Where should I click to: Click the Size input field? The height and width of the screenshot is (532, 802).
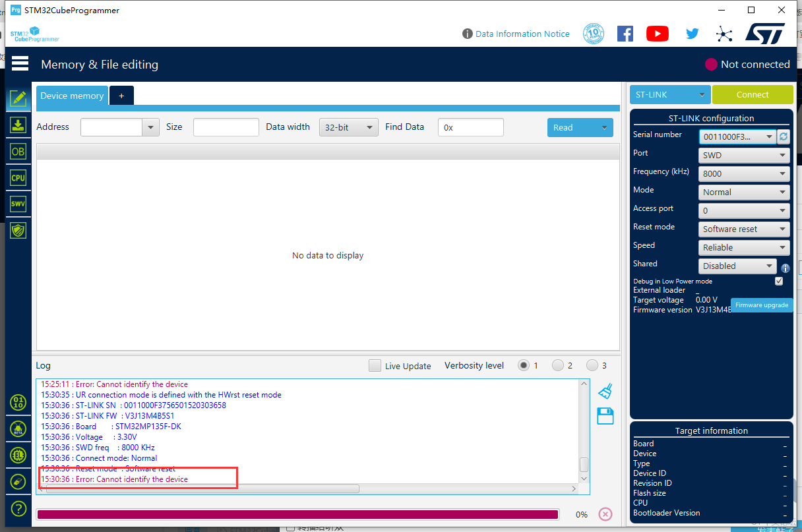point(226,127)
